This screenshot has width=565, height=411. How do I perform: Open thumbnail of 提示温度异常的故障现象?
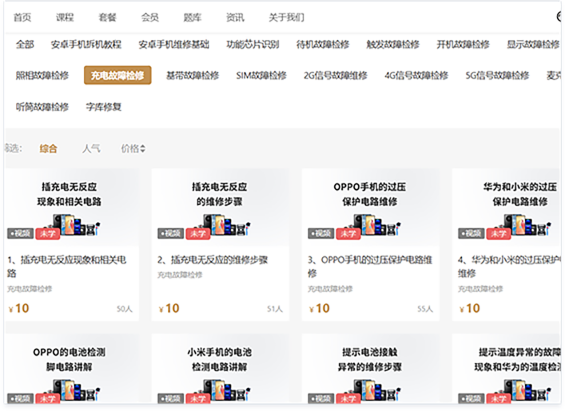506,368
